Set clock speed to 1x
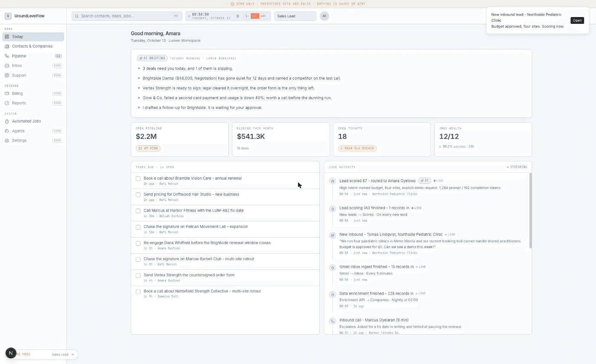 [x=247, y=16]
